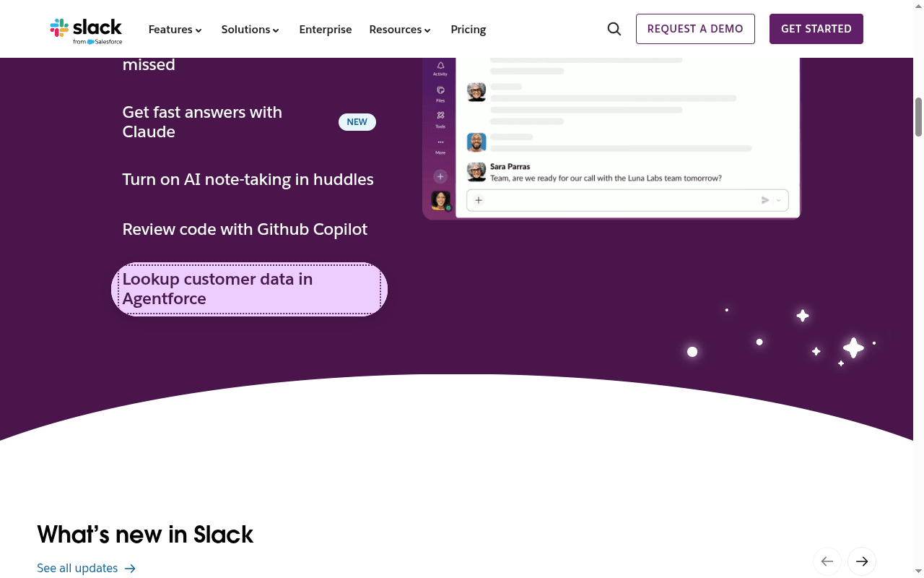Click the NEW badge beside Claude item

pyautogui.click(x=357, y=122)
